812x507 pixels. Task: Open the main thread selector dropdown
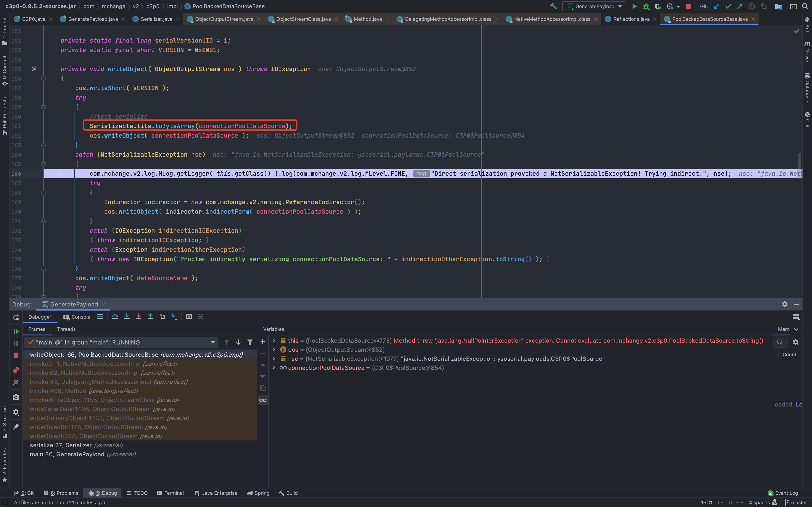213,342
